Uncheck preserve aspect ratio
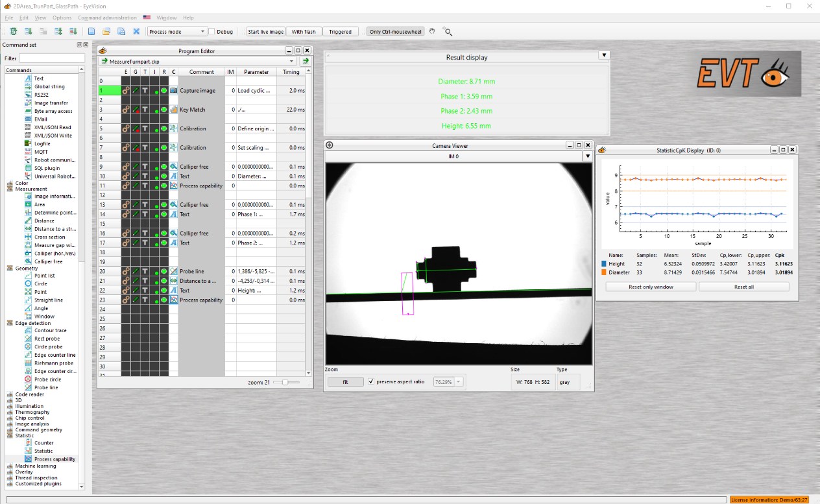 371,381
